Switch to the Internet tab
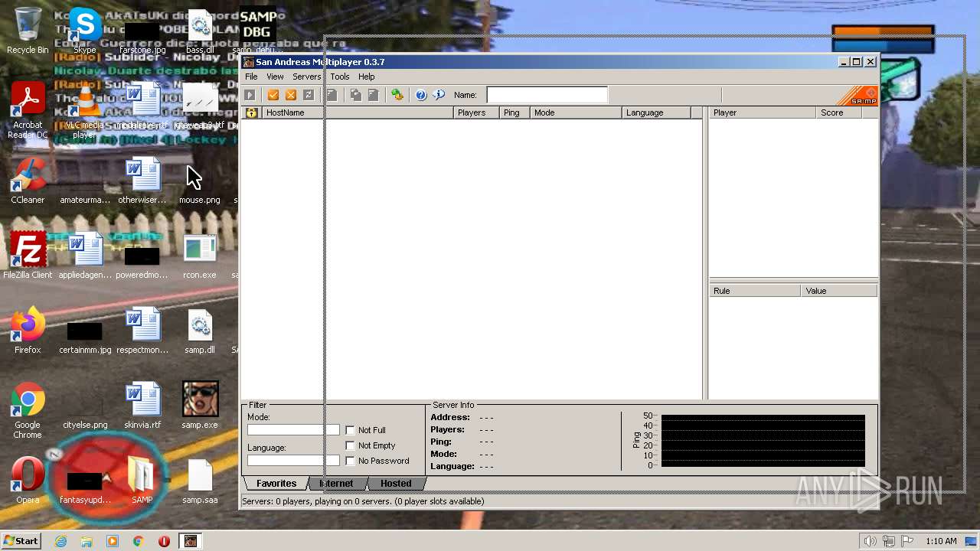This screenshot has width=980, height=551. (x=337, y=484)
